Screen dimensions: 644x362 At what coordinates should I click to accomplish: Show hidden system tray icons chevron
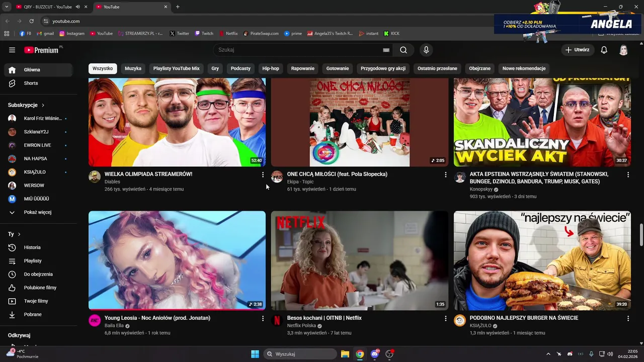[548, 354]
